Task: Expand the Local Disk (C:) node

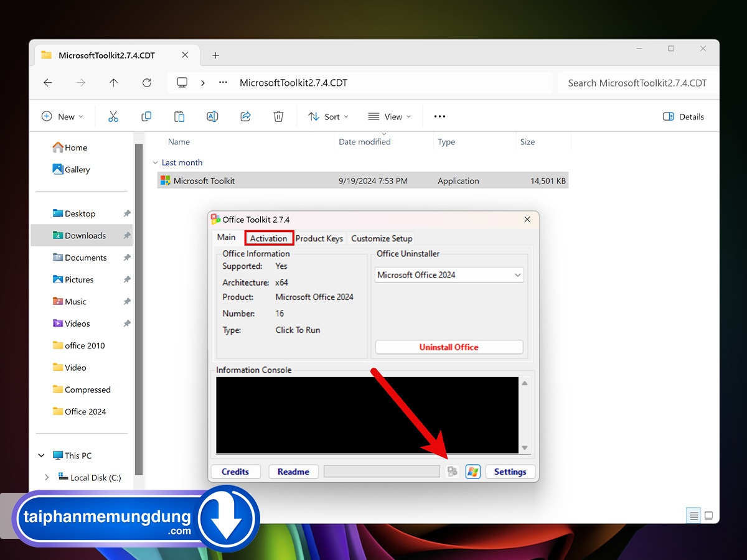Action: (47, 478)
